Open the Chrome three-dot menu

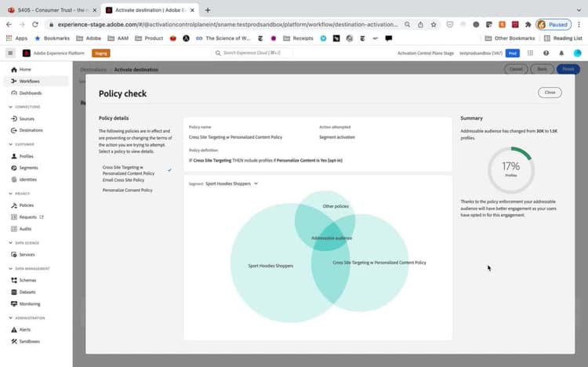(x=579, y=24)
